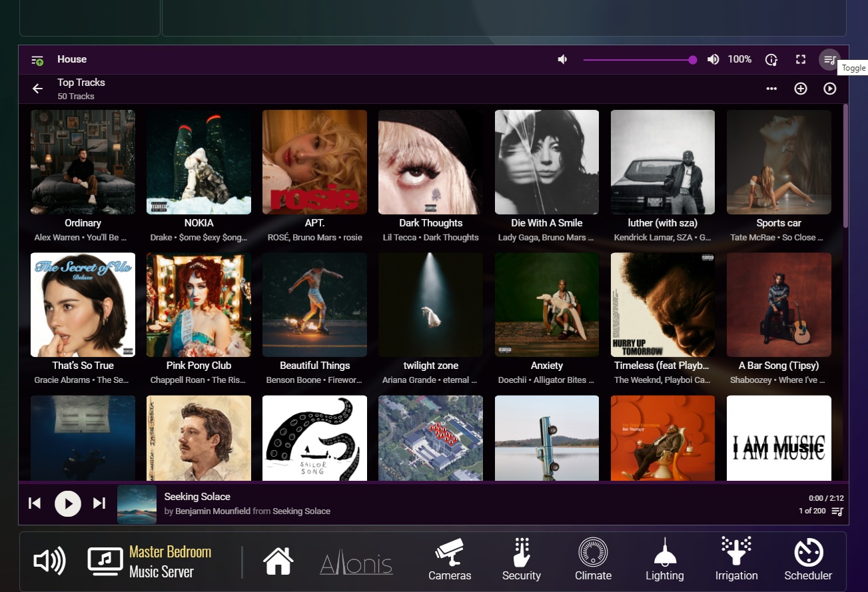Viewport: 868px width, 592px height.
Task: Toggle the queue view button
Action: click(829, 59)
